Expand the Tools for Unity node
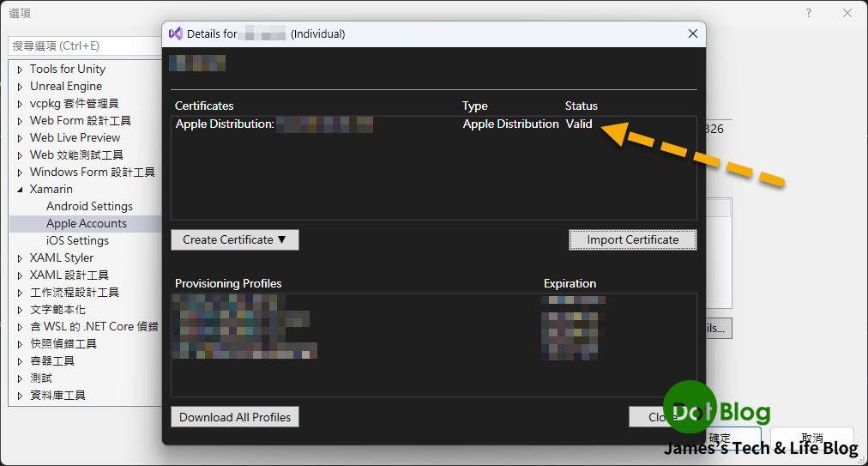The width and height of the screenshot is (868, 466). pos(21,70)
